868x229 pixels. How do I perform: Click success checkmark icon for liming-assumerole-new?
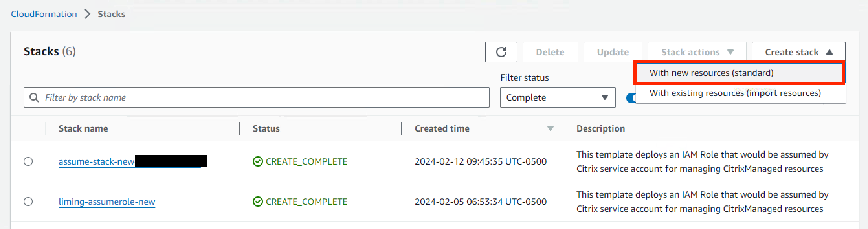258,202
